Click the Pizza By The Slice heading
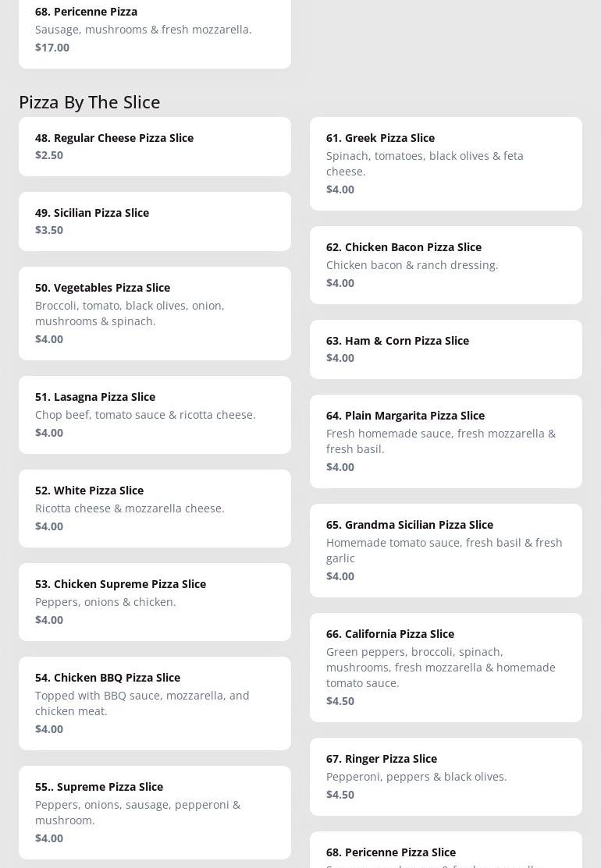 (90, 102)
